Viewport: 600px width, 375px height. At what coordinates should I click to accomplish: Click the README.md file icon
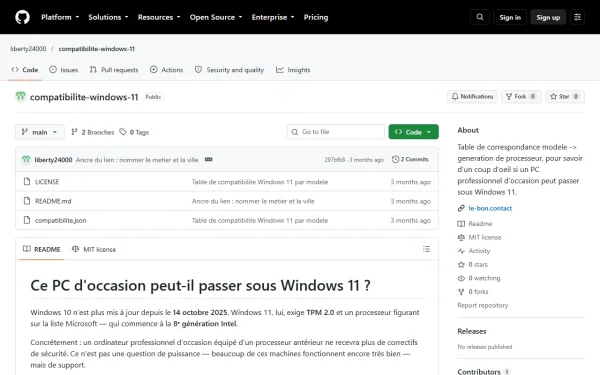click(x=27, y=201)
